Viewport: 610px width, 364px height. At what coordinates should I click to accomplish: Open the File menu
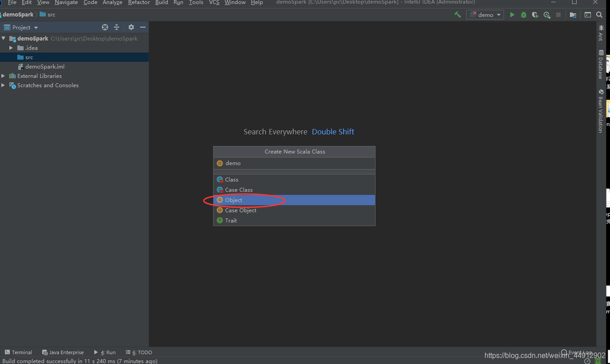tap(12, 2)
